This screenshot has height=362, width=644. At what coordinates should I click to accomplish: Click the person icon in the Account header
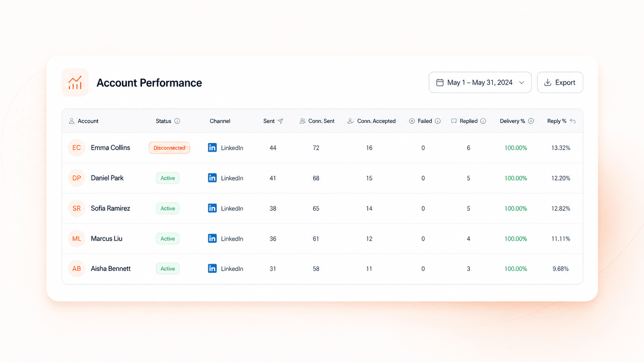pos(72,121)
